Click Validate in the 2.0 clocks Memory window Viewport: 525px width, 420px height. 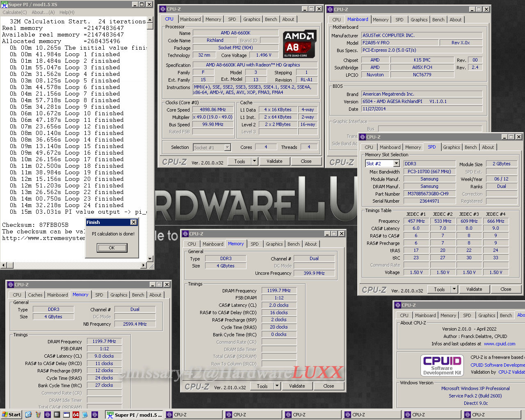pos(297,386)
